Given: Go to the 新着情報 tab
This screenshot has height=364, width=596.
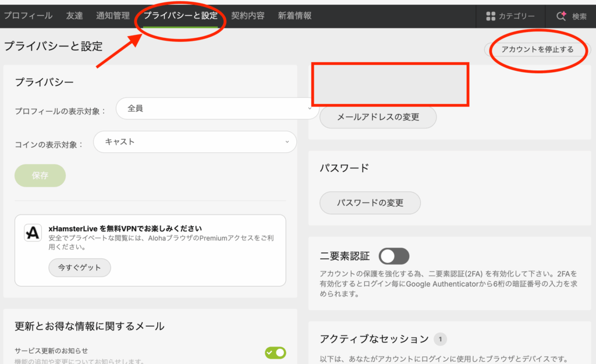Looking at the screenshot, I should (295, 16).
